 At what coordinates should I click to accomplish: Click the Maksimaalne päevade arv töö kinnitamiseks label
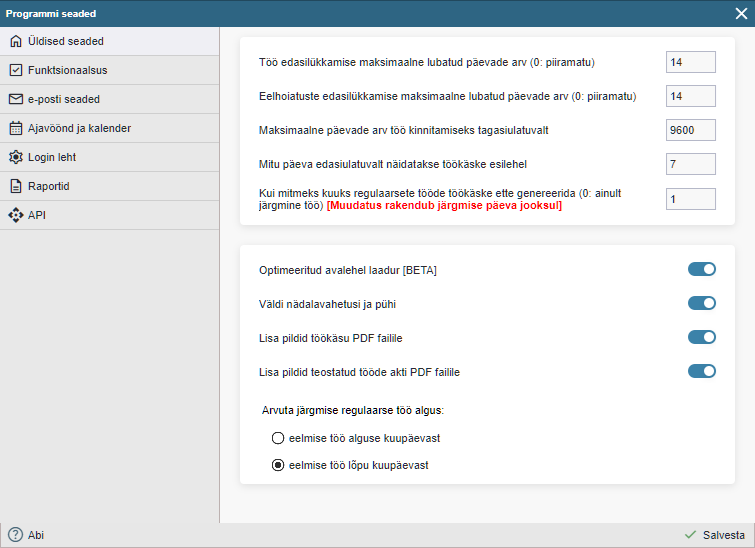click(x=404, y=130)
